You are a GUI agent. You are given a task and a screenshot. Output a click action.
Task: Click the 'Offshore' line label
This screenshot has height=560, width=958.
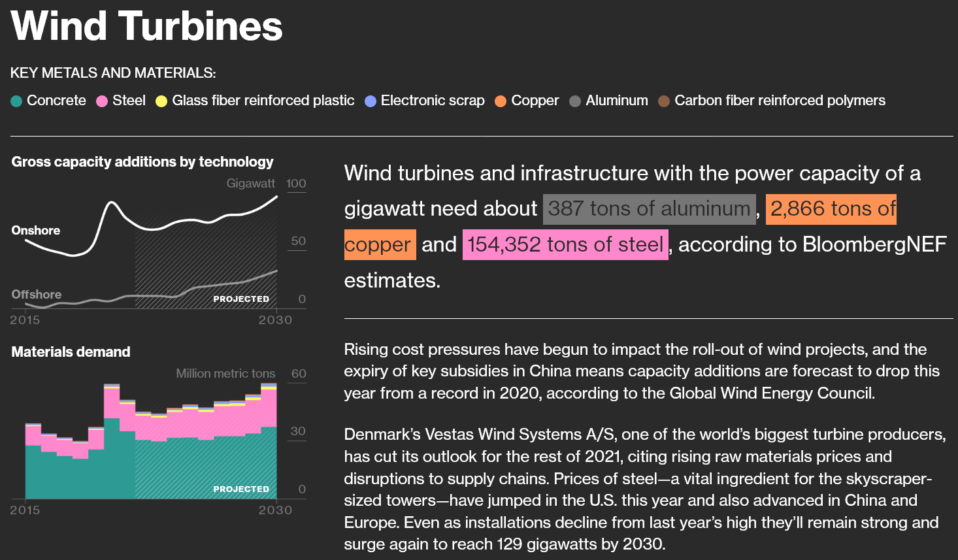37,295
